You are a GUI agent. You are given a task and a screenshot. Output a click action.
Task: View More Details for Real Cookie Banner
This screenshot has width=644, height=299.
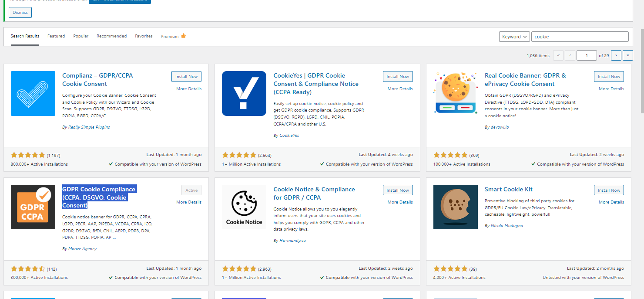[611, 89]
